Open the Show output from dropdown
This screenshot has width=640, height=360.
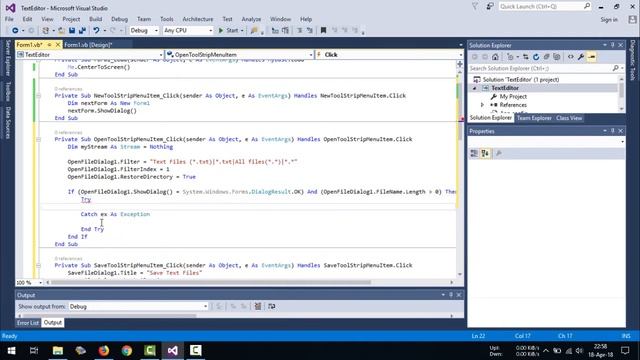138,307
